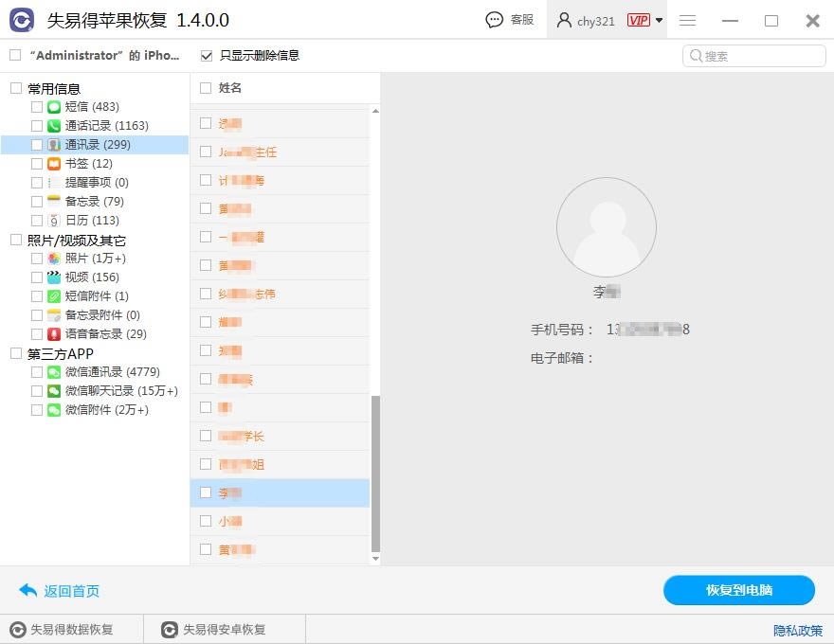Switch to 失易得数据恢复 tab

pos(72,630)
